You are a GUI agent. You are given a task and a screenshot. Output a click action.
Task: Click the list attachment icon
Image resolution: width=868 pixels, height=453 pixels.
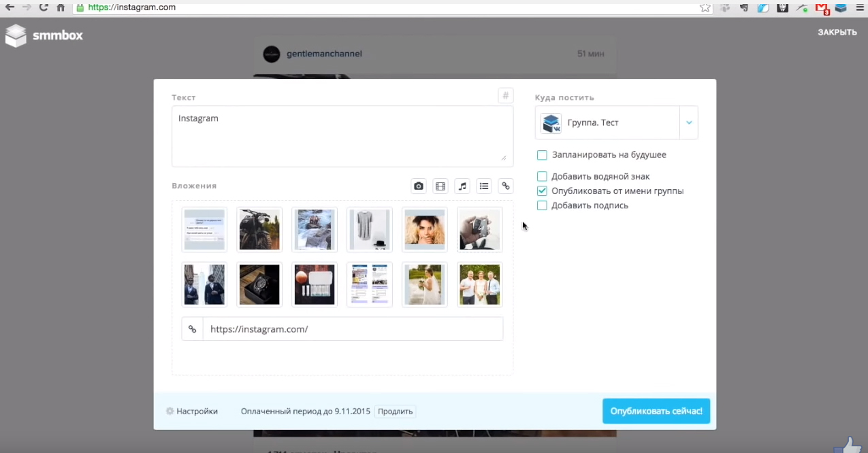[484, 186]
